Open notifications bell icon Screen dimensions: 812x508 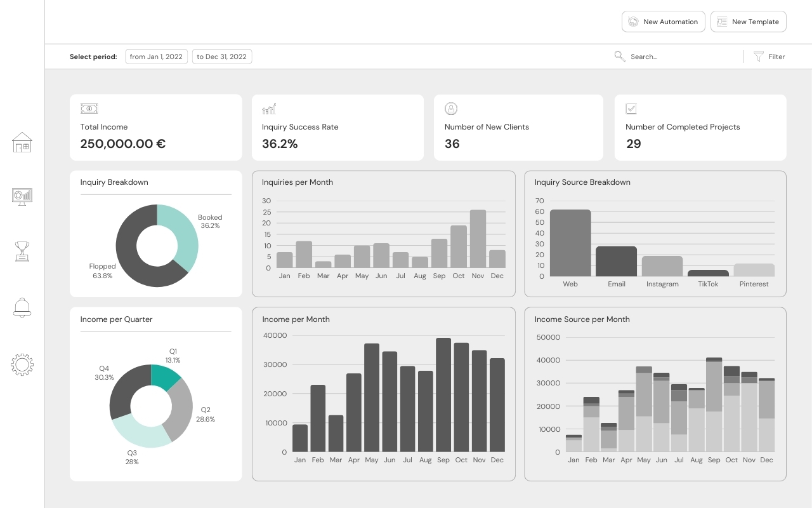tap(22, 308)
